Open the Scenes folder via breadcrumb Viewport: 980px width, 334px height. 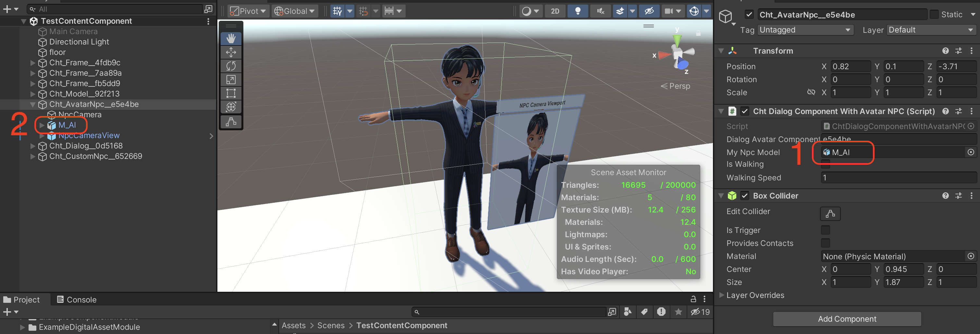point(331,325)
